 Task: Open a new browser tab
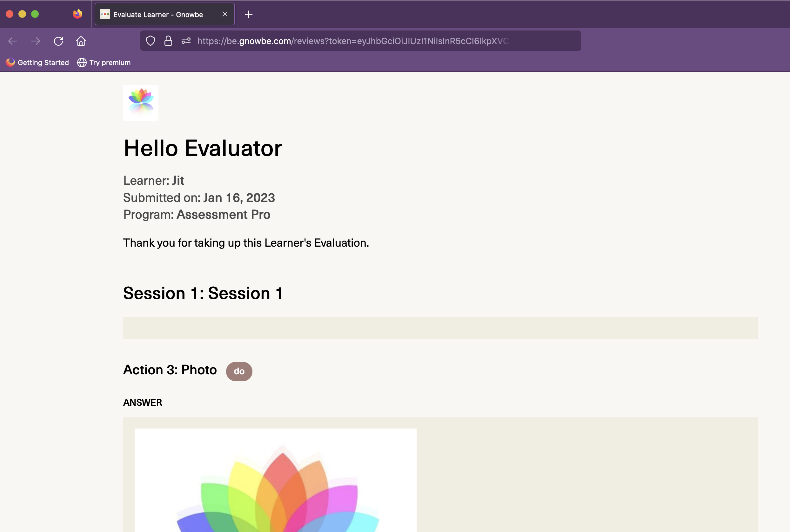click(x=249, y=14)
